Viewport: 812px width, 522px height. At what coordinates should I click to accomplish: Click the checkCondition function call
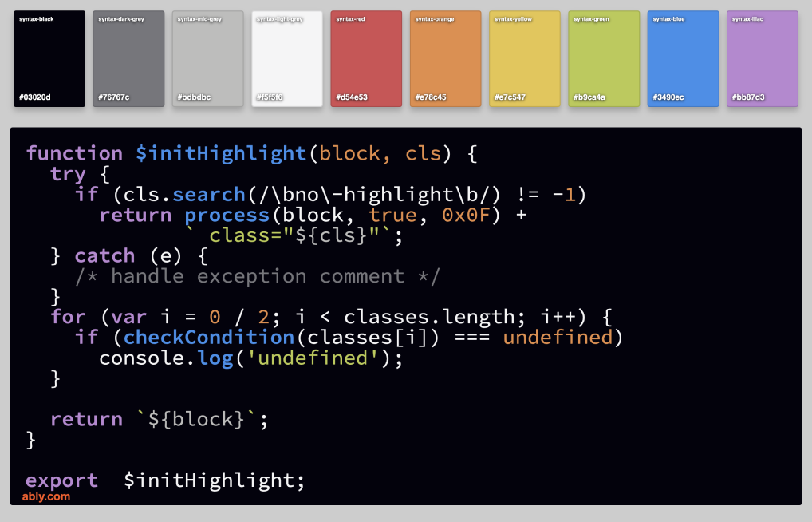pos(209,338)
